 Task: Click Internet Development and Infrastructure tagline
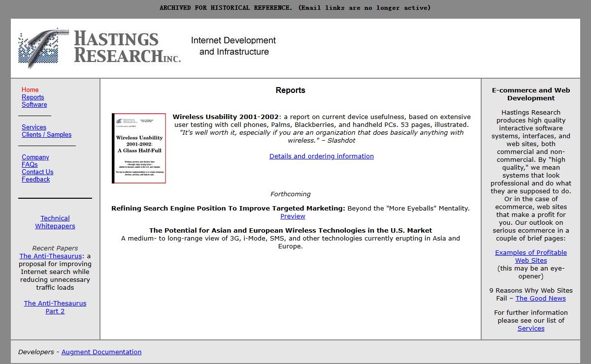234,46
